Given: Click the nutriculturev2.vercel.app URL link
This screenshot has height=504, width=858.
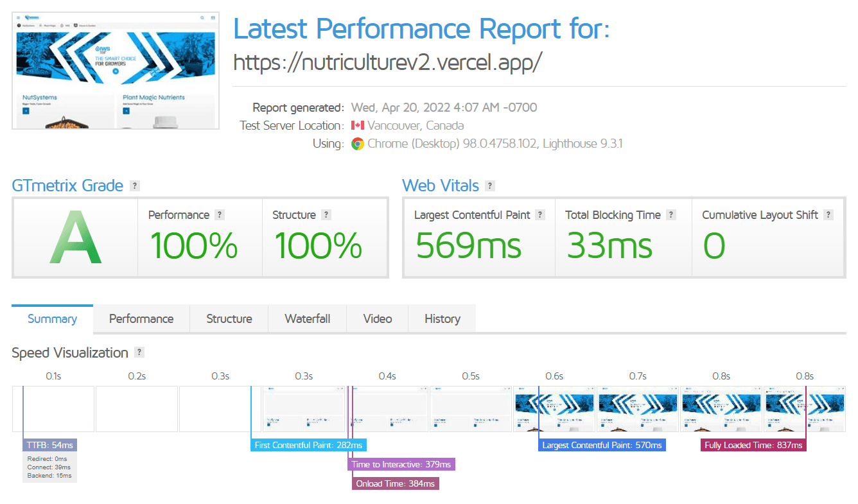Looking at the screenshot, I should pyautogui.click(x=388, y=62).
